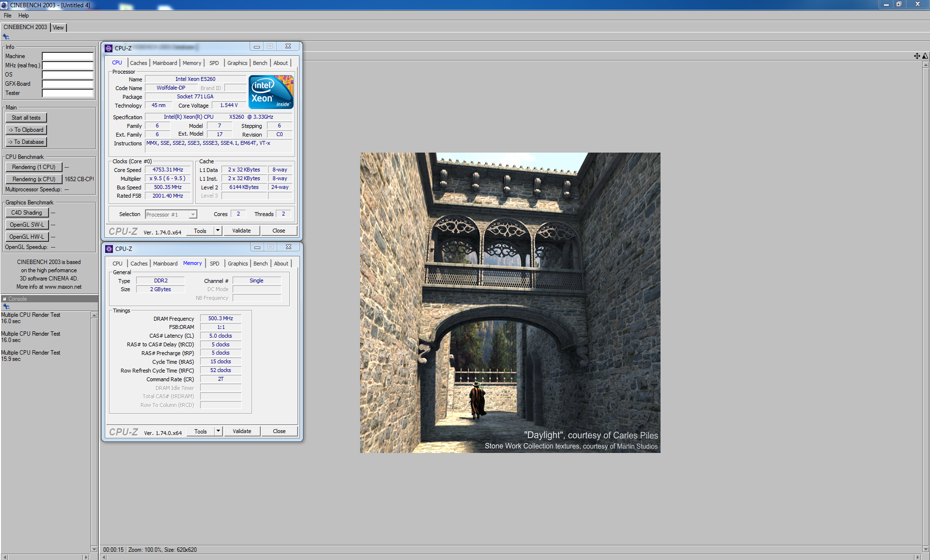The width and height of the screenshot is (930, 560).
Task: Click viewer vertical scrollbar up arrow
Action: [x=926, y=64]
